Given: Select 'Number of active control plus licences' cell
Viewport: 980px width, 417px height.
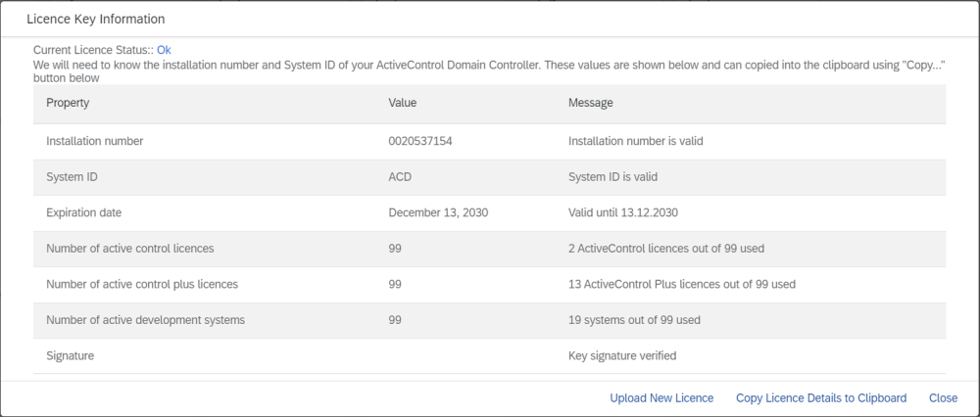Looking at the screenshot, I should click(142, 284).
